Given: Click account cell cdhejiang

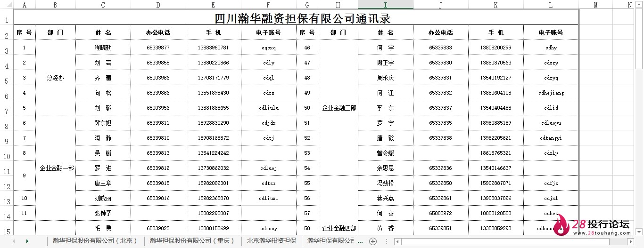Looking at the screenshot, I should [551, 93].
